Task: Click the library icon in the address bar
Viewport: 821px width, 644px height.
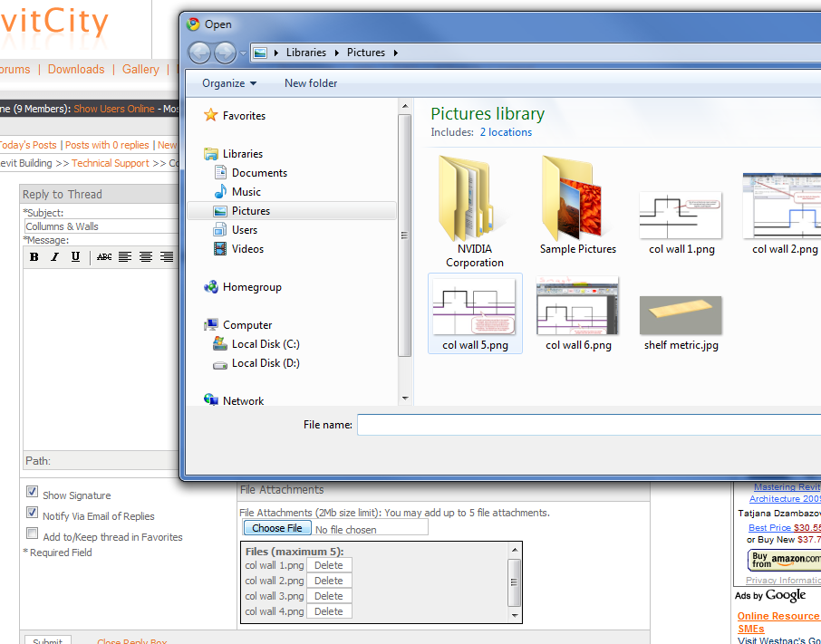Action: point(260,53)
